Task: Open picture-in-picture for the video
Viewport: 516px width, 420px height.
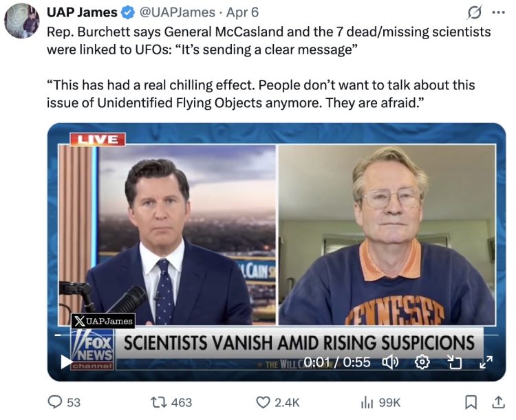Action: 455,362
